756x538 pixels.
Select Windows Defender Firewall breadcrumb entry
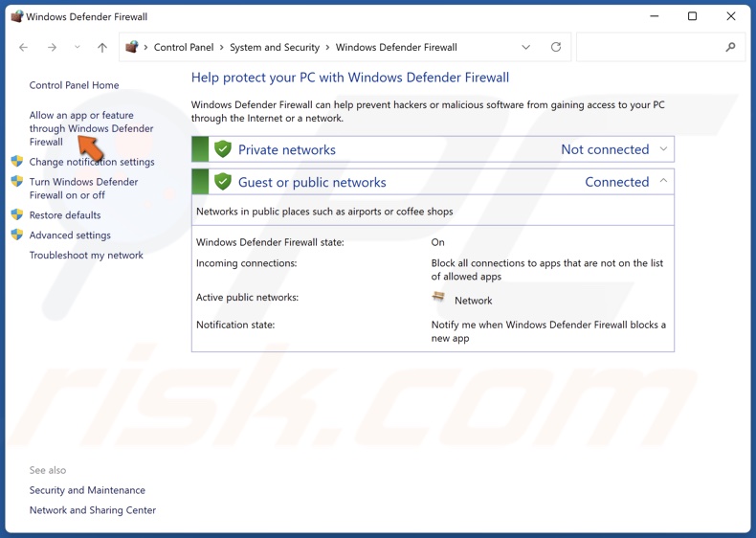(x=396, y=47)
